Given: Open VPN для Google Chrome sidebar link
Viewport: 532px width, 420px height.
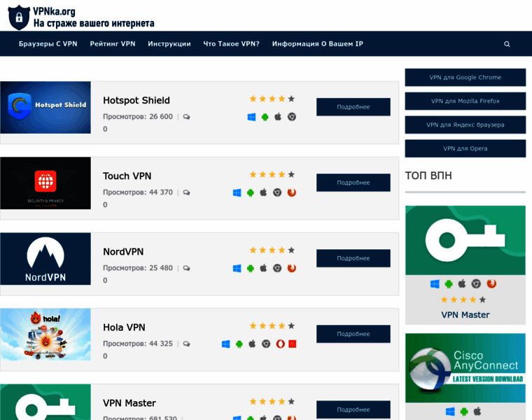Looking at the screenshot, I should (465, 78).
